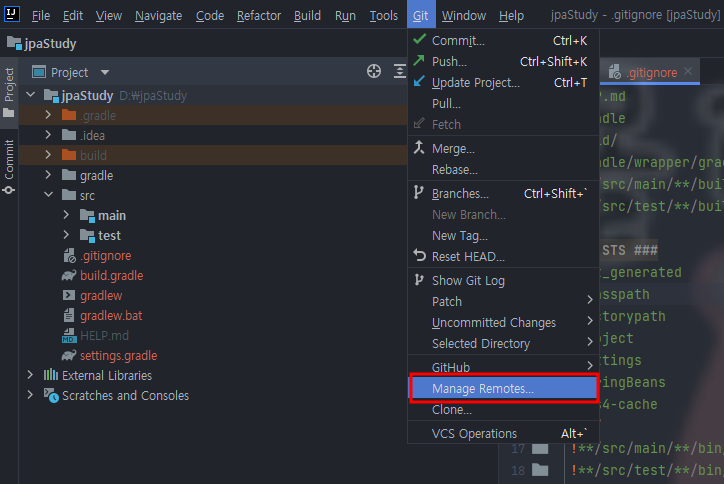Select the gradlew file
The image size is (724, 484).
[x=101, y=296]
